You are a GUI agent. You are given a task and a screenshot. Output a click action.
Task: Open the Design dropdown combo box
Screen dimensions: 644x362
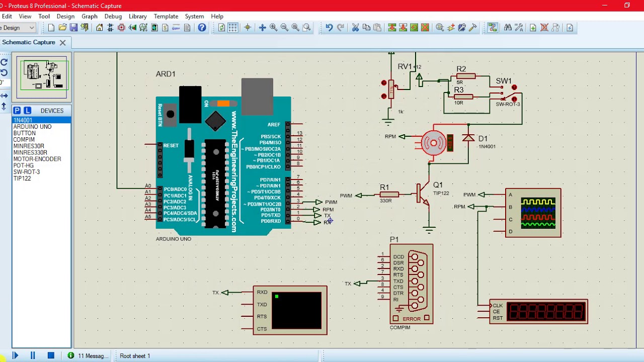(18, 28)
